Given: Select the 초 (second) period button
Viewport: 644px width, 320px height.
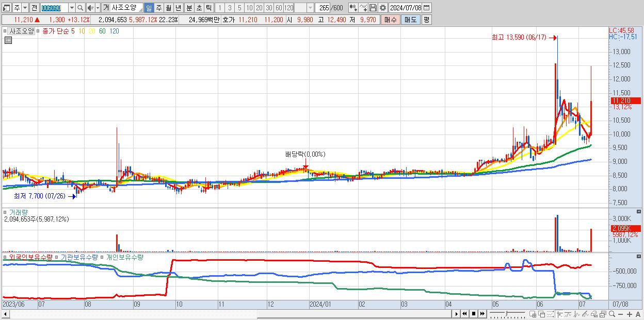Looking at the screenshot, I should click(x=199, y=8).
